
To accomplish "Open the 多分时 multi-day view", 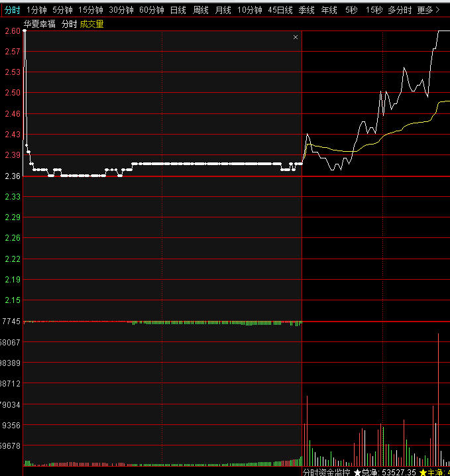I will tap(400, 10).
